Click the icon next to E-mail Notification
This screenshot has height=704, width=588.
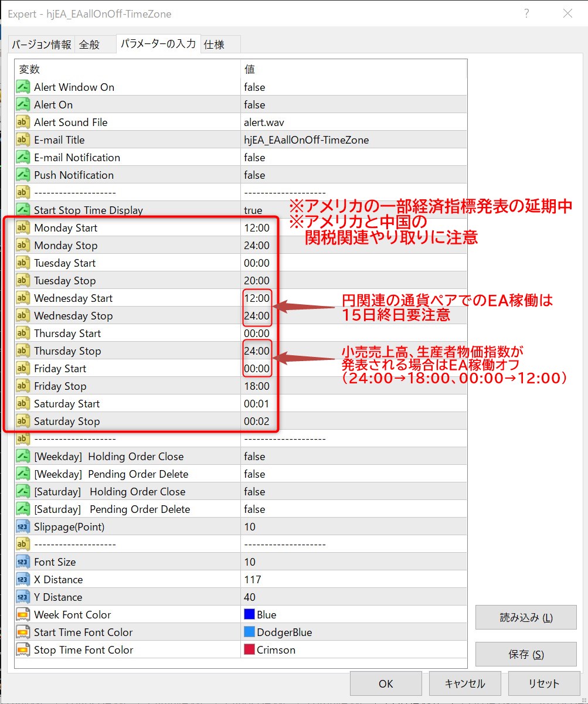point(23,158)
